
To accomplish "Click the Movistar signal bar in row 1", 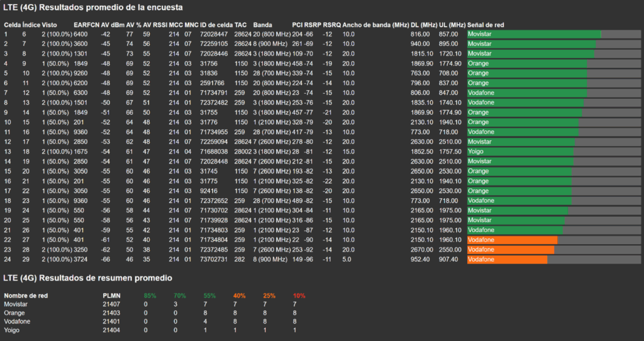I will pos(533,34).
